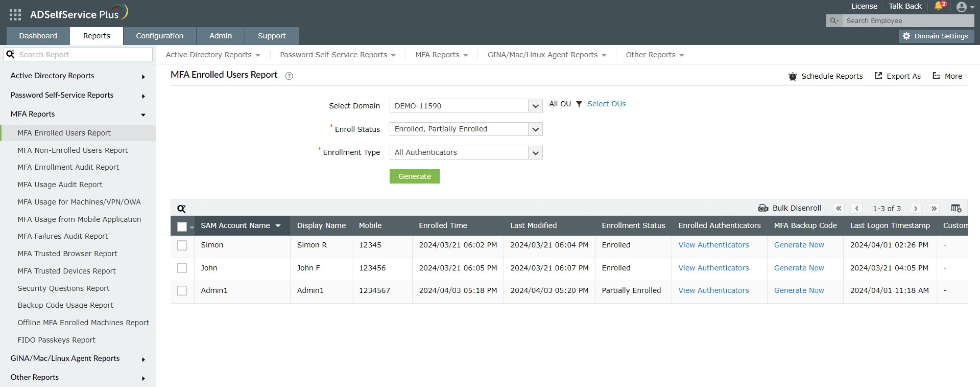
Task: Click the Export As icon
Action: 878,76
